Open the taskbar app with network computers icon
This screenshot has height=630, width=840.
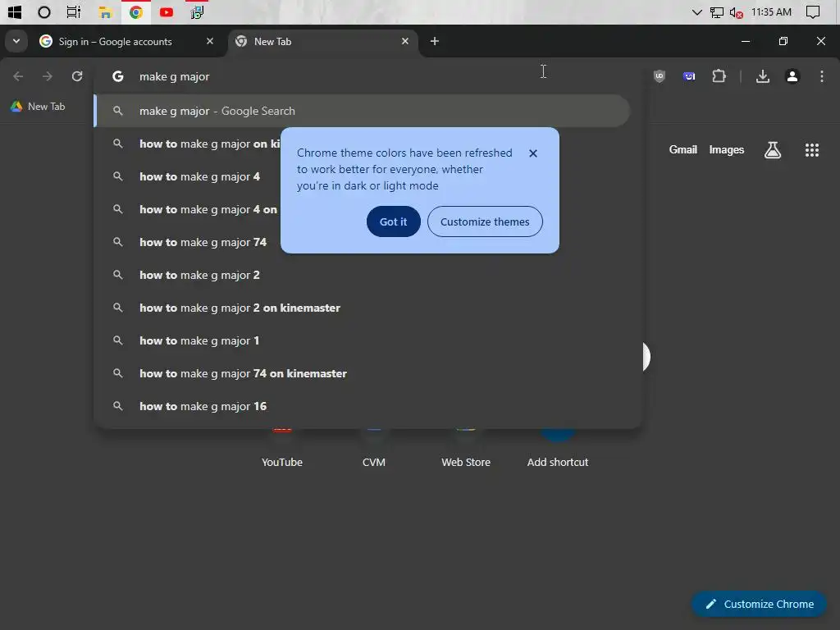click(197, 11)
